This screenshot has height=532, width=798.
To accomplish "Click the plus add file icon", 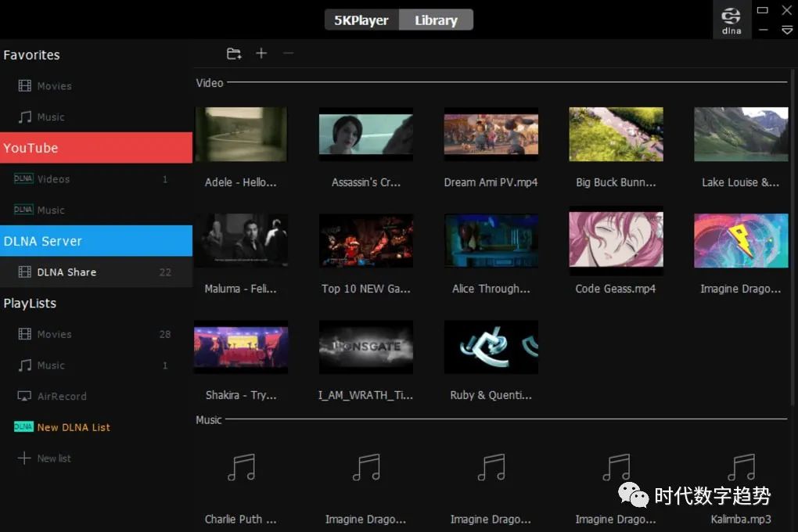I will click(x=261, y=53).
